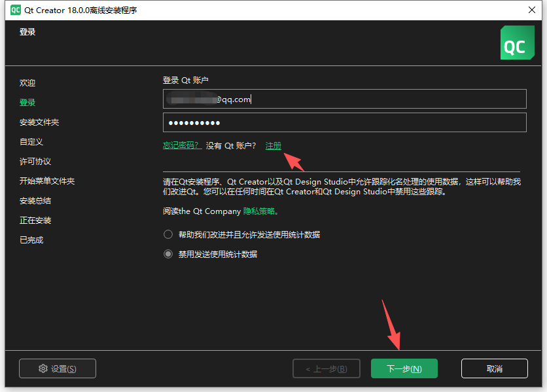Click the email account input field
Viewport: 547px width, 392px height.
pyautogui.click(x=345, y=99)
